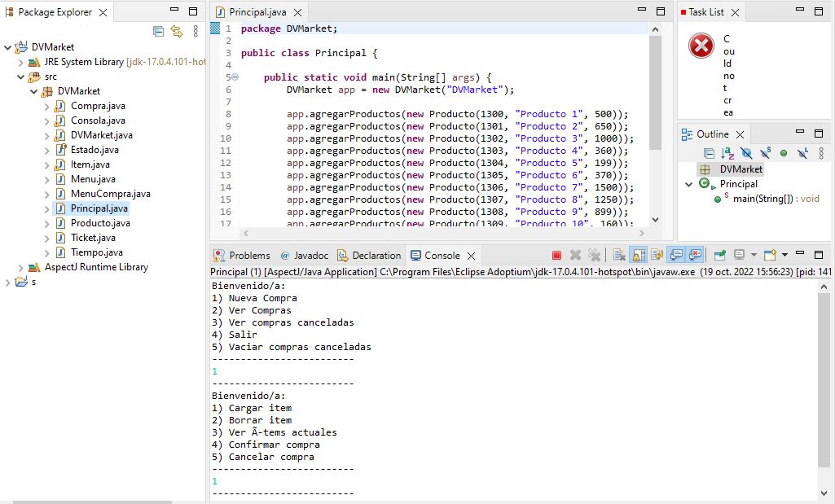
Task: Collapse all in the Outline view
Action: [x=709, y=153]
